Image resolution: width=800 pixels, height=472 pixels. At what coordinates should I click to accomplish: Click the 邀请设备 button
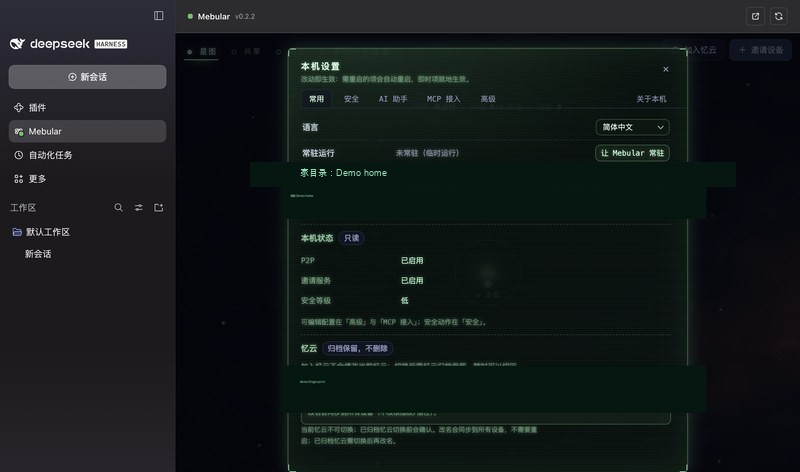[x=761, y=50]
